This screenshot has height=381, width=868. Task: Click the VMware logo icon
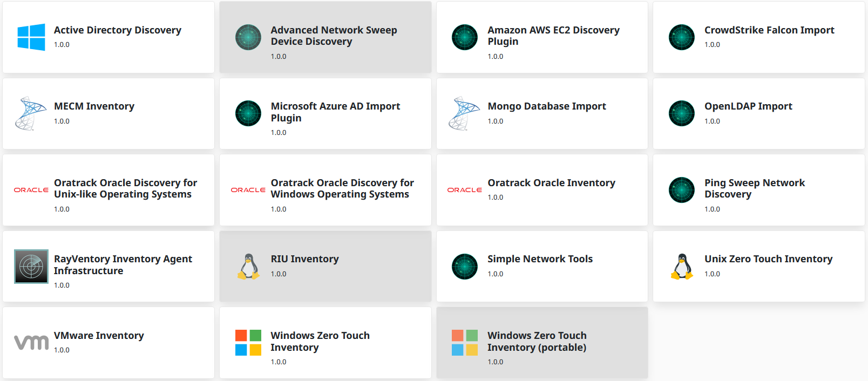pos(31,342)
